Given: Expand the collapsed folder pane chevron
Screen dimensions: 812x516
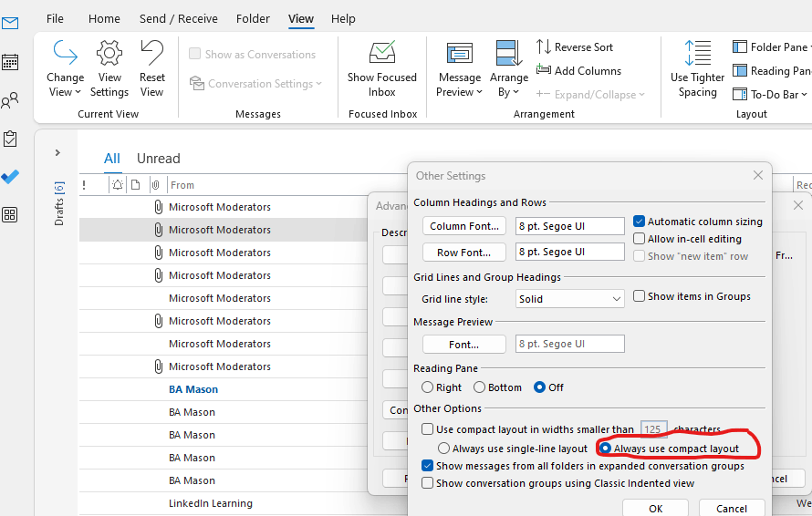Looking at the screenshot, I should coord(57,152).
